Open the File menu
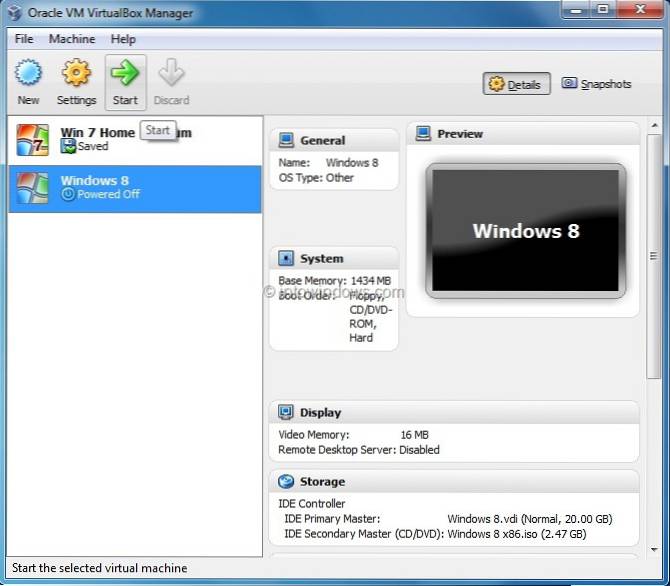This screenshot has height=586, width=670. (x=24, y=39)
